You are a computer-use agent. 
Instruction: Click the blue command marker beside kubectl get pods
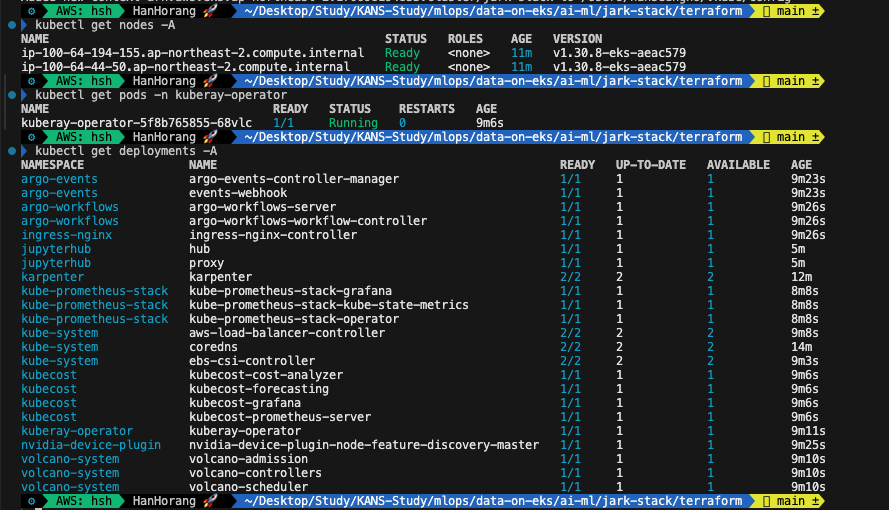12,95
